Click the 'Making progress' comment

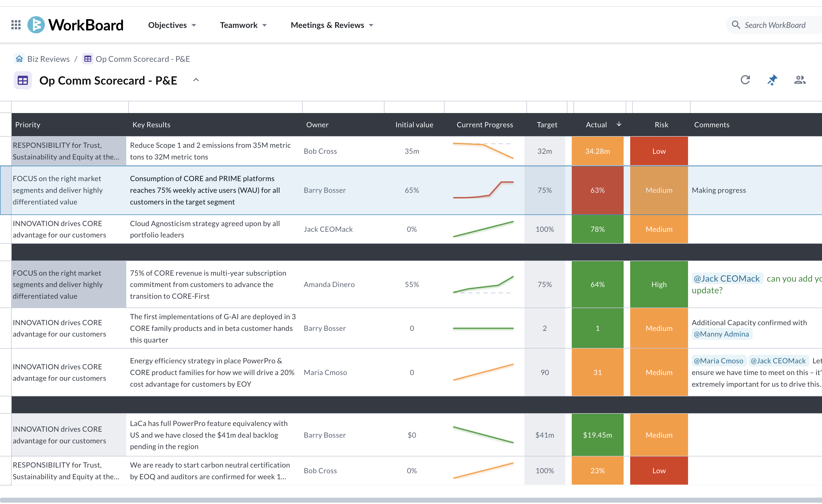tap(719, 190)
